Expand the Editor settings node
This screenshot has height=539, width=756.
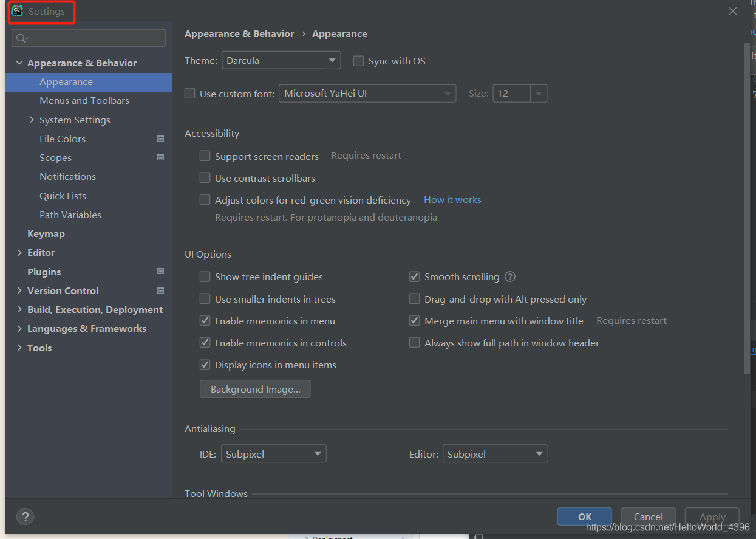(x=19, y=252)
